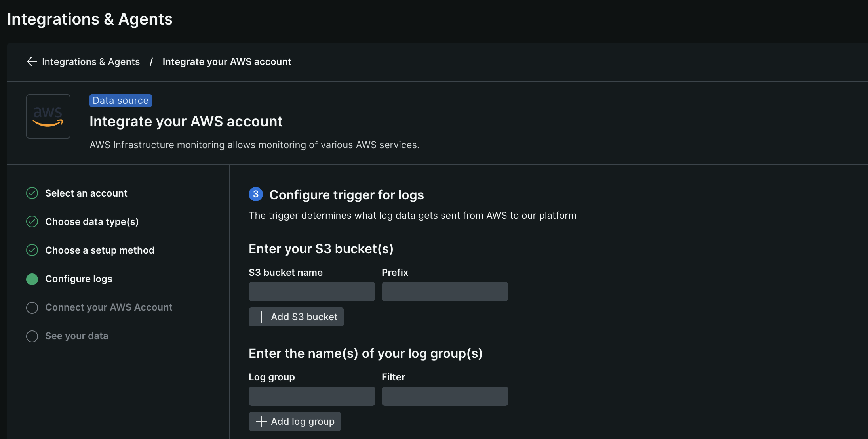Go to the Select an account step

(x=86, y=193)
